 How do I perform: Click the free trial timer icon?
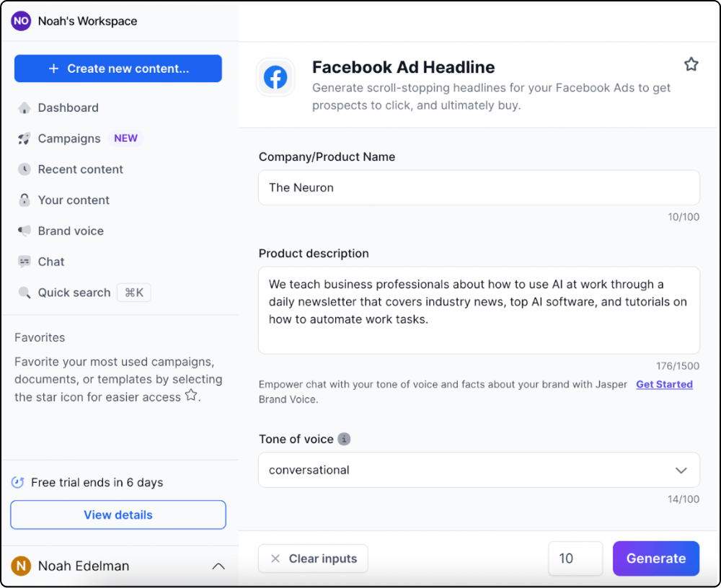(x=18, y=482)
